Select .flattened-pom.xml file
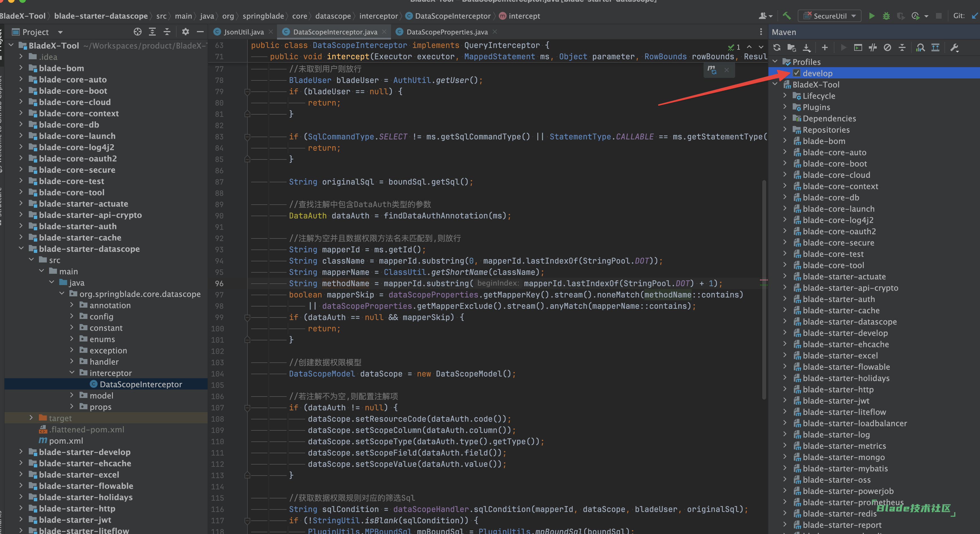 point(87,429)
